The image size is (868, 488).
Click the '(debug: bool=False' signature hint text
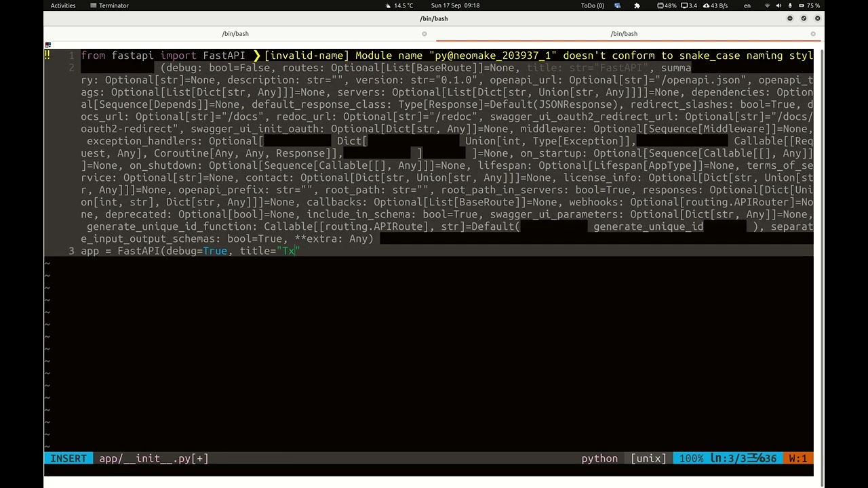(x=216, y=68)
